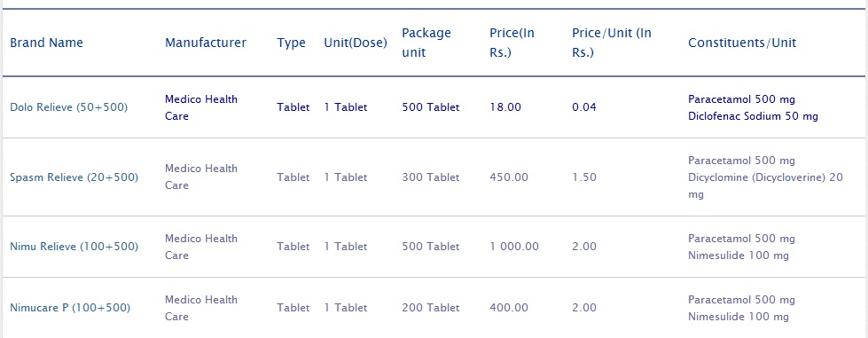This screenshot has height=338, width=868.
Task: Open the Spasm Relieve (20+500) brand link
Action: (74, 177)
